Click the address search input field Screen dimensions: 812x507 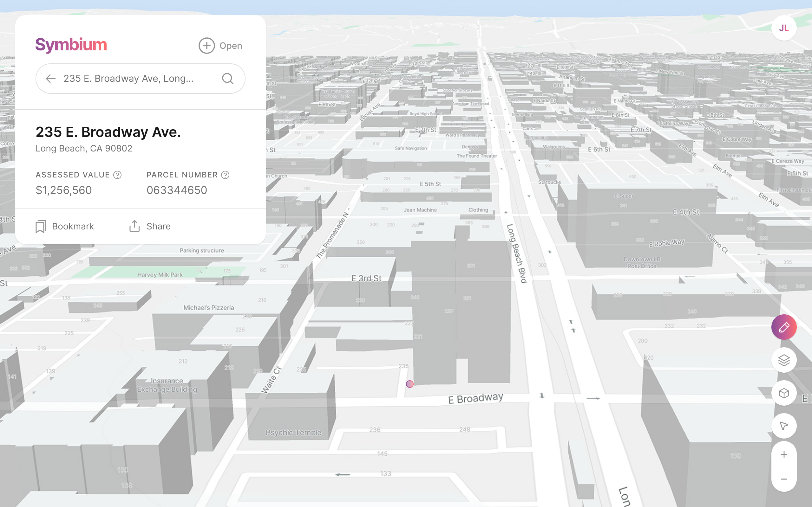[x=134, y=79]
